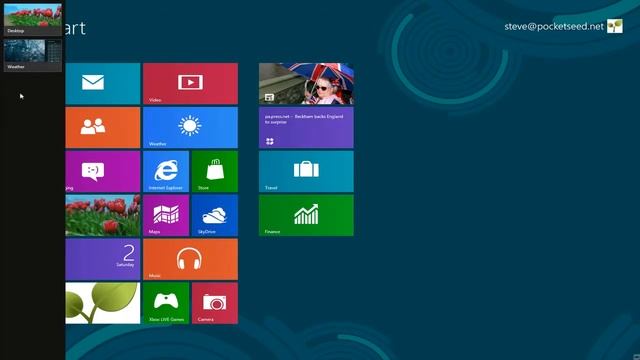The height and width of the screenshot is (360, 640).
Task: Launch the Weather tile with sun icon
Action: click(x=190, y=127)
